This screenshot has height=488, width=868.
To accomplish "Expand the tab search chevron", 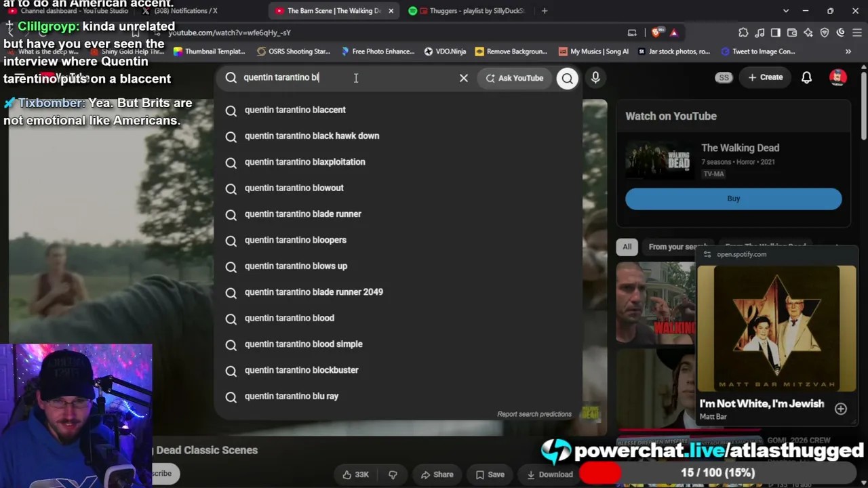I will coord(786,11).
